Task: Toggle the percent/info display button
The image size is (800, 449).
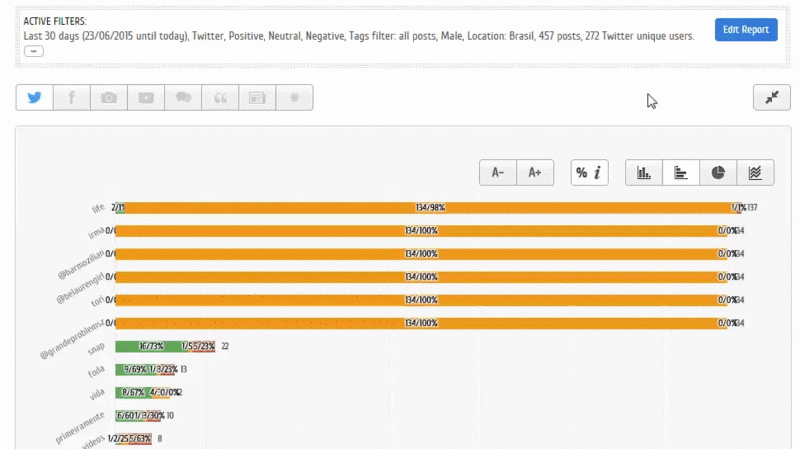Action: [589, 172]
